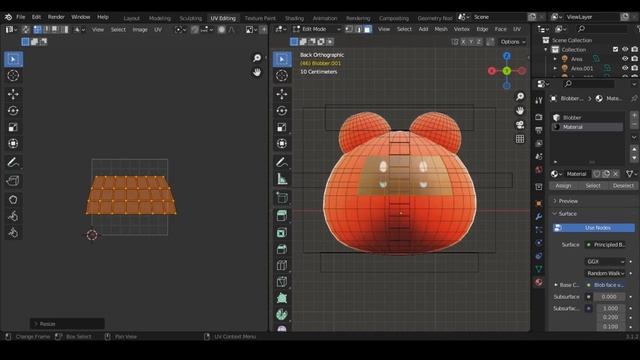This screenshot has height=360, width=640.
Task: Open the Edit Mode dropdown
Action: (317, 29)
